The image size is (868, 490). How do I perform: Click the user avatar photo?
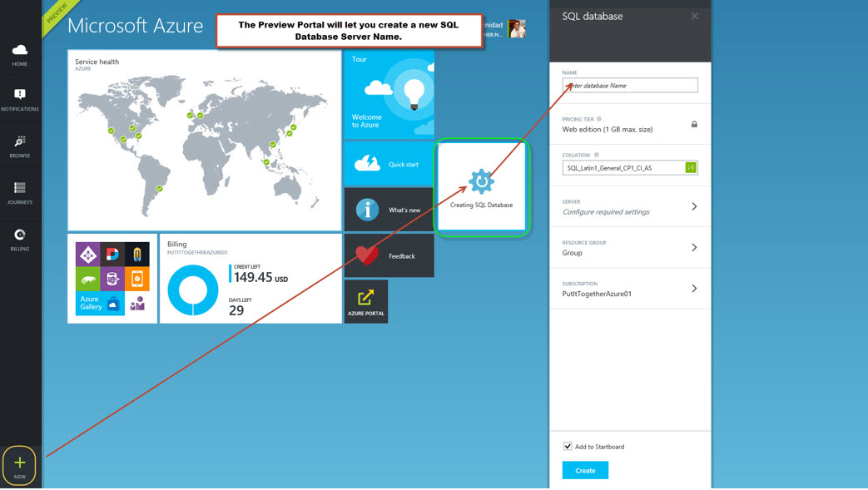point(517,28)
